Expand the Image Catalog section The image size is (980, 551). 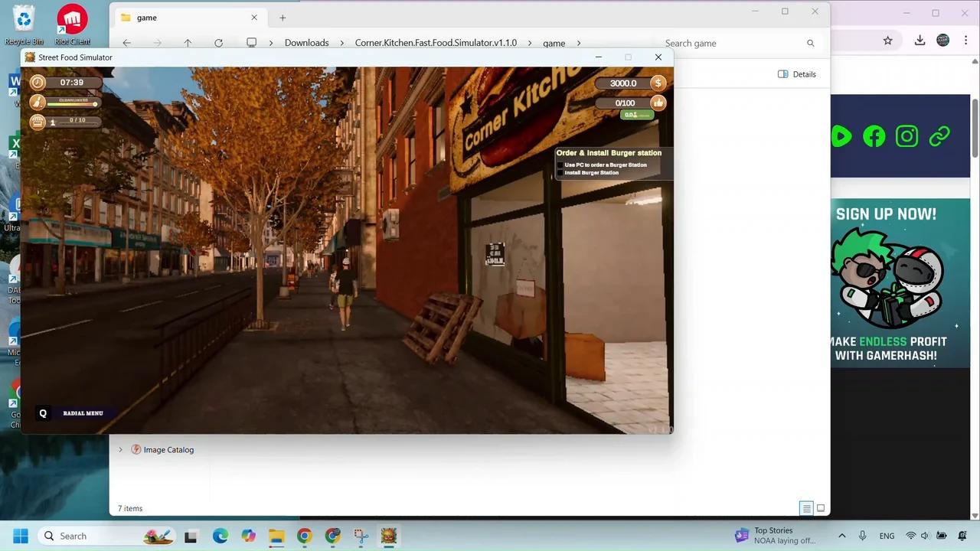point(120,449)
